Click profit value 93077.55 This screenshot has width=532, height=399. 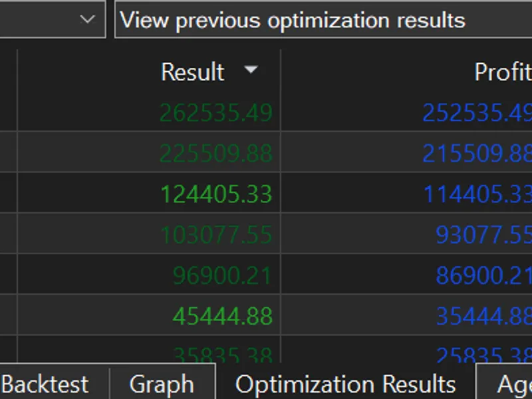pos(483,235)
